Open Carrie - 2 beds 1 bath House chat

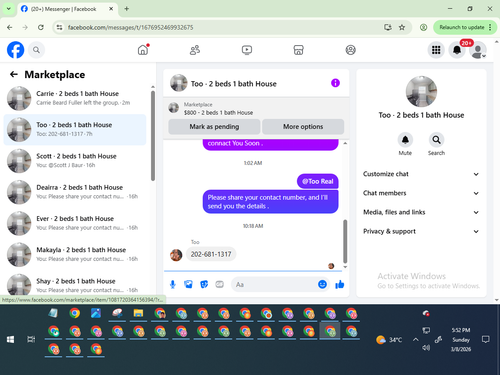pyautogui.click(x=75, y=98)
